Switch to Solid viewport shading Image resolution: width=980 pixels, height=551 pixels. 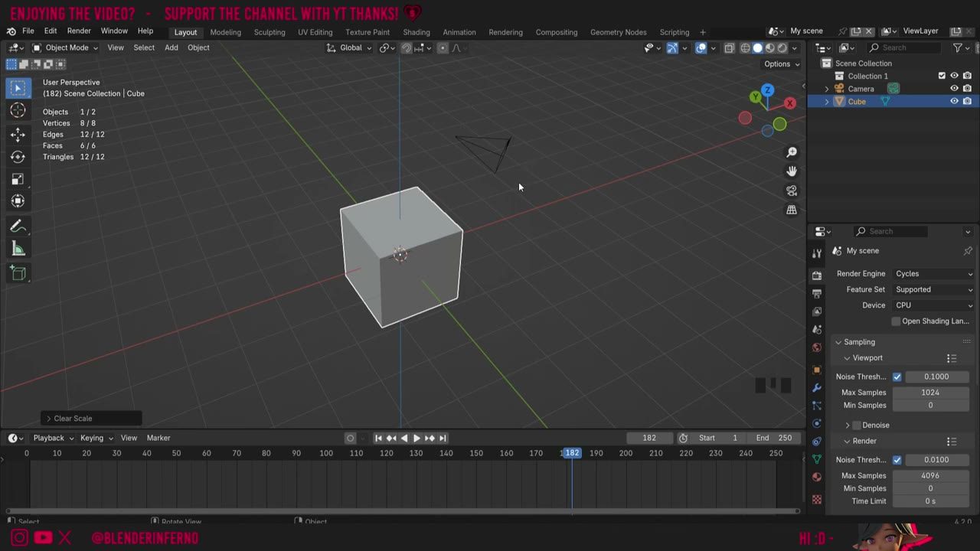click(x=757, y=47)
